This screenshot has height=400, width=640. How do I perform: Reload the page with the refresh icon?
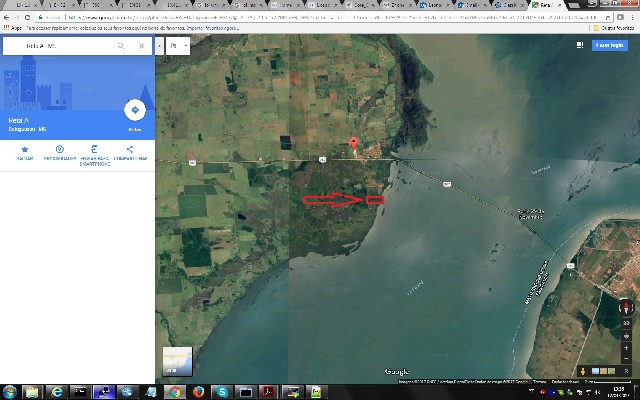pyautogui.click(x=27, y=18)
